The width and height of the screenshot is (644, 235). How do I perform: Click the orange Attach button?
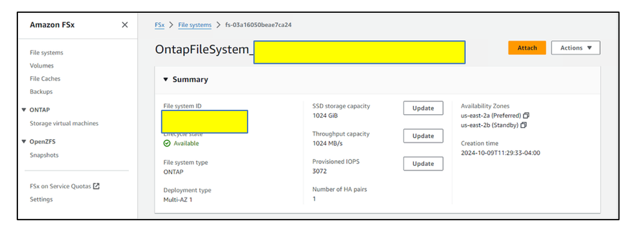click(527, 48)
